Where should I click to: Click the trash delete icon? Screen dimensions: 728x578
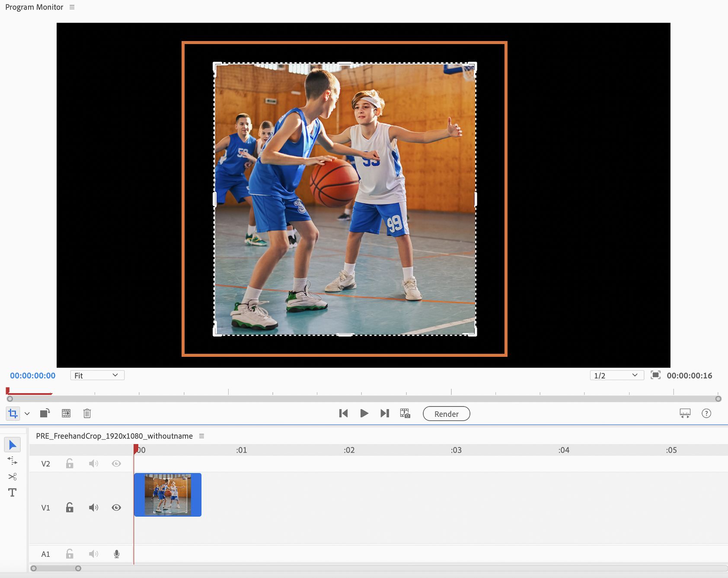(87, 413)
